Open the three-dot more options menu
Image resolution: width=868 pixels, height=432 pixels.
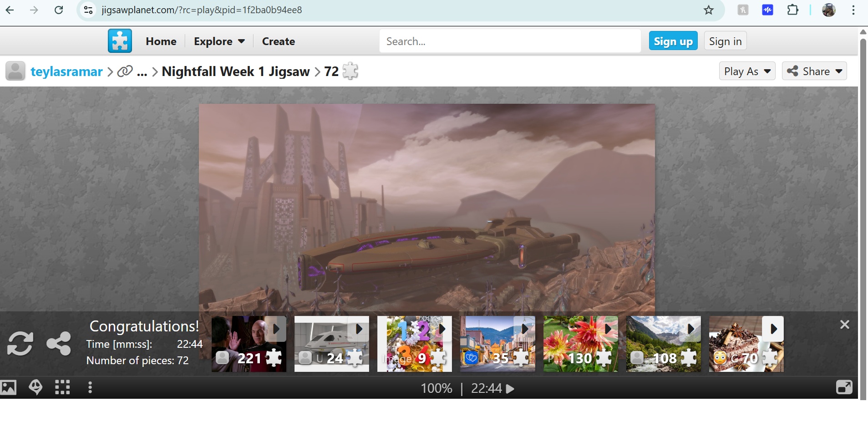90,387
